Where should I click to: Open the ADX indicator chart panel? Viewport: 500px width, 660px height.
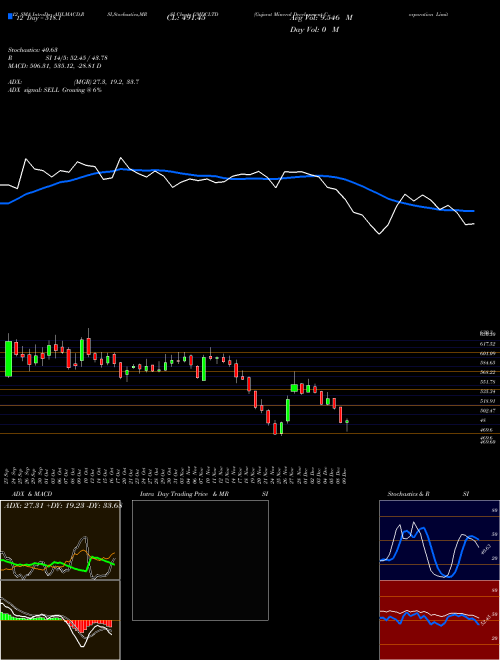click(60, 540)
